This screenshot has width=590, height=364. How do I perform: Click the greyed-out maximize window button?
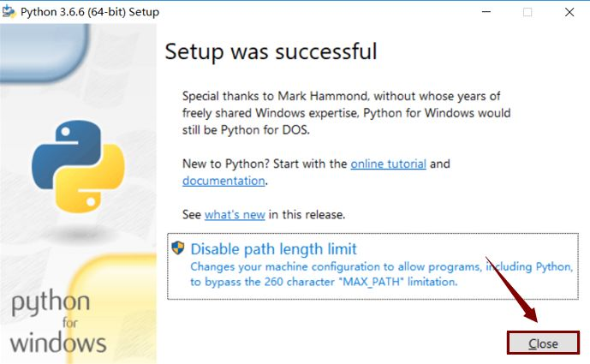pos(527,12)
